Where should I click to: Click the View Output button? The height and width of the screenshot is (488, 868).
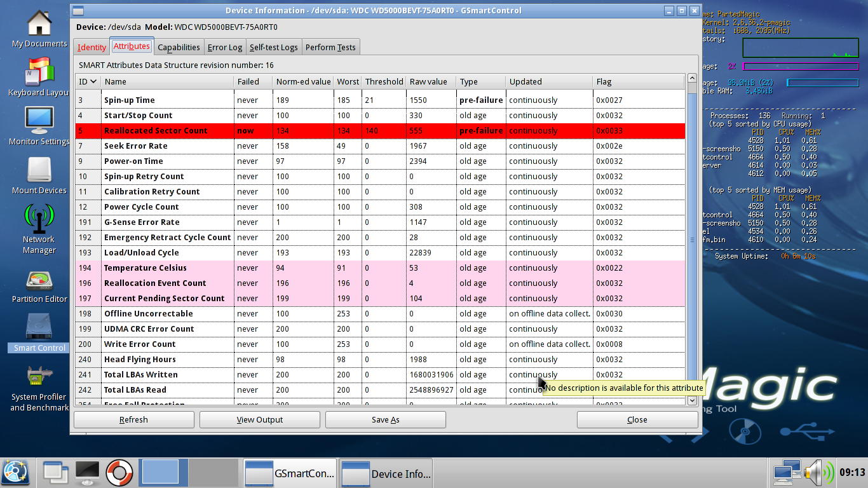(x=259, y=419)
